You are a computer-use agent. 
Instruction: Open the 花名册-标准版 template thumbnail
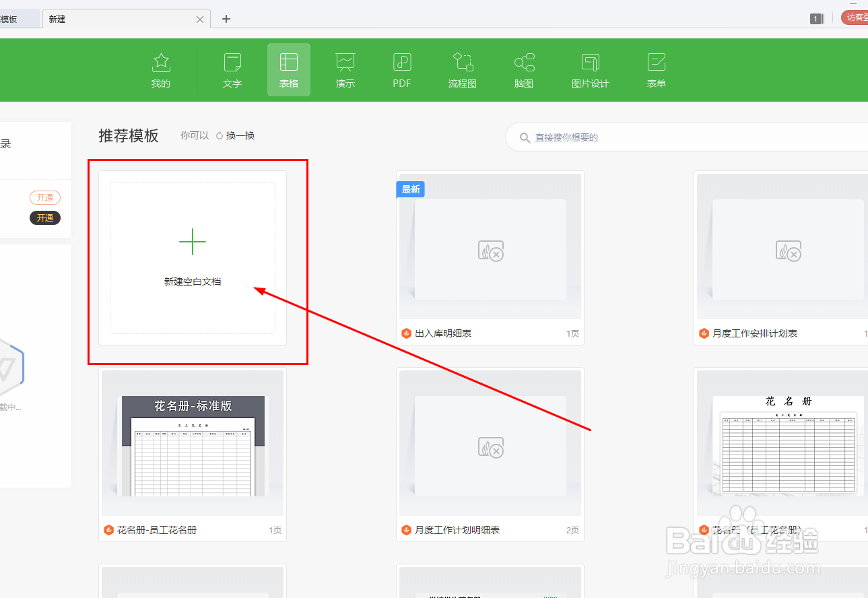(193, 443)
